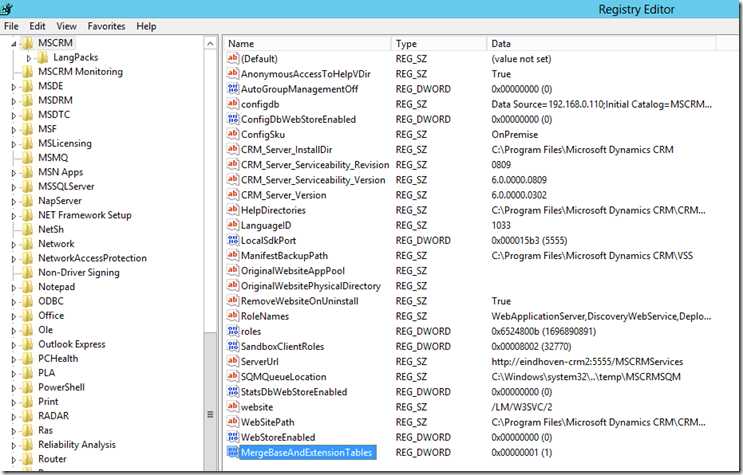
Task: Click the string icon beside WebSitePath
Action: pos(233,422)
